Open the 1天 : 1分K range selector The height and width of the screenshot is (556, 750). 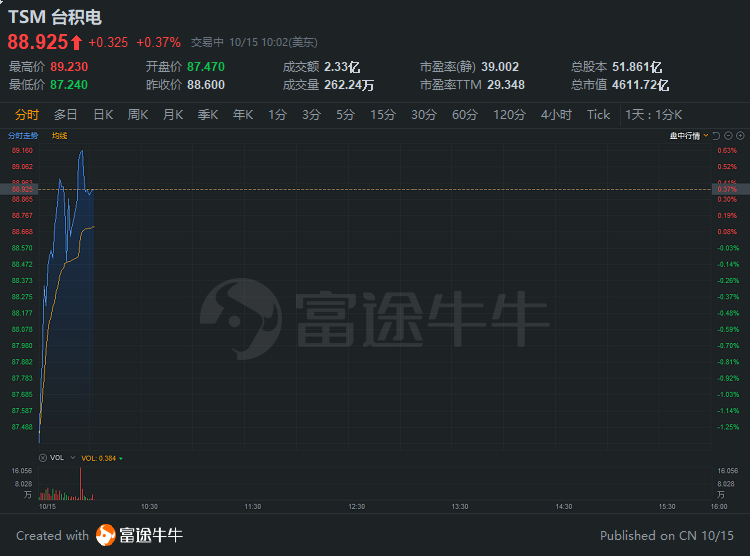pos(653,115)
